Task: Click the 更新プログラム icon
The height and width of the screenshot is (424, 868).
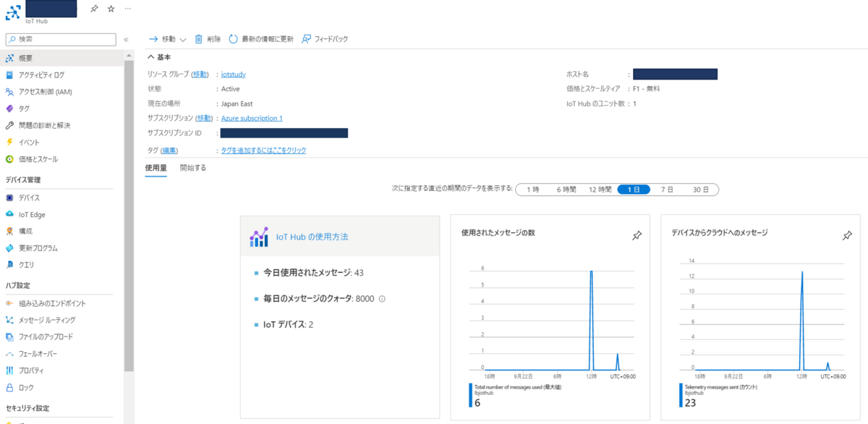Action: tap(9, 248)
